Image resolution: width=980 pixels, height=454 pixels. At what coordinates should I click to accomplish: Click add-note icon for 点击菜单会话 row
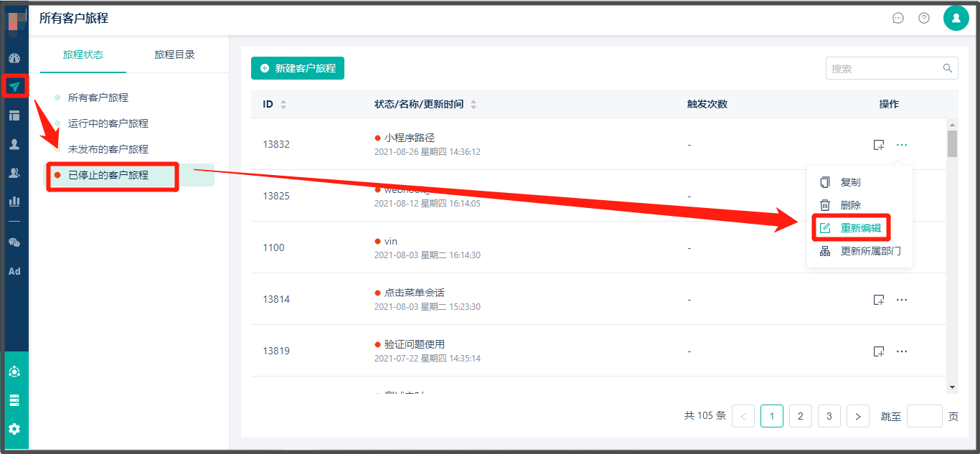tap(878, 300)
